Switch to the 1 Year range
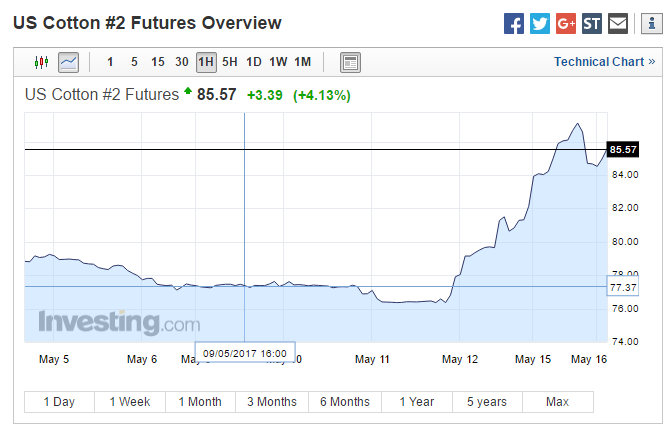 (x=416, y=402)
